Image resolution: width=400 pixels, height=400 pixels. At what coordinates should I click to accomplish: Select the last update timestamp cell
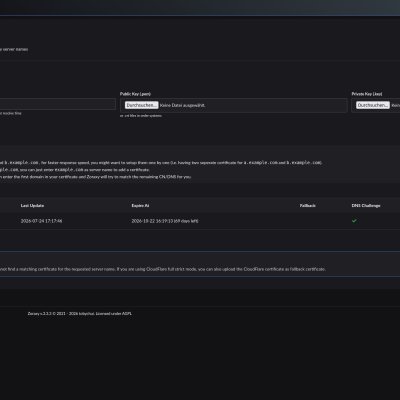click(x=41, y=221)
